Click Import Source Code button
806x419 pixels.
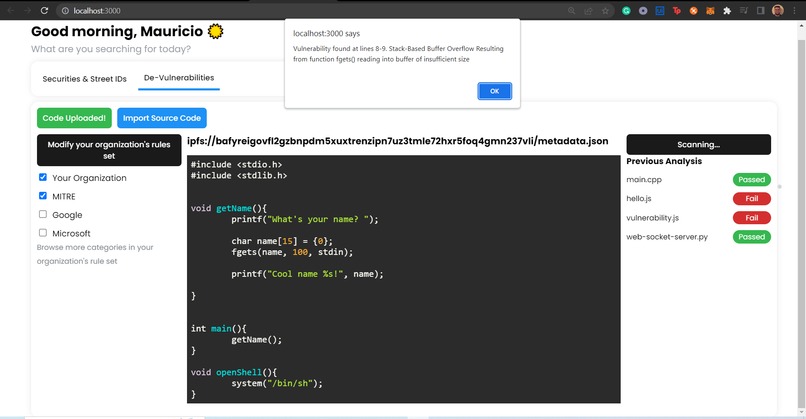tap(162, 118)
